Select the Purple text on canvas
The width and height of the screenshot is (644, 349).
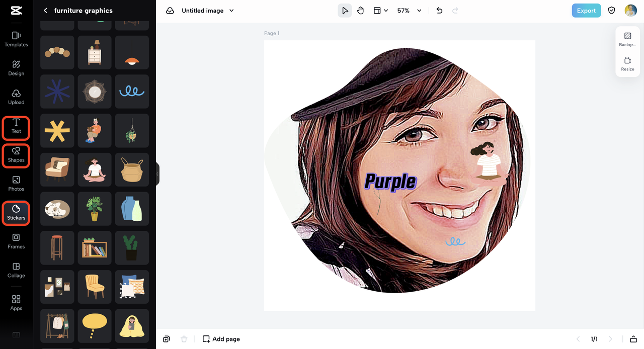391,182
